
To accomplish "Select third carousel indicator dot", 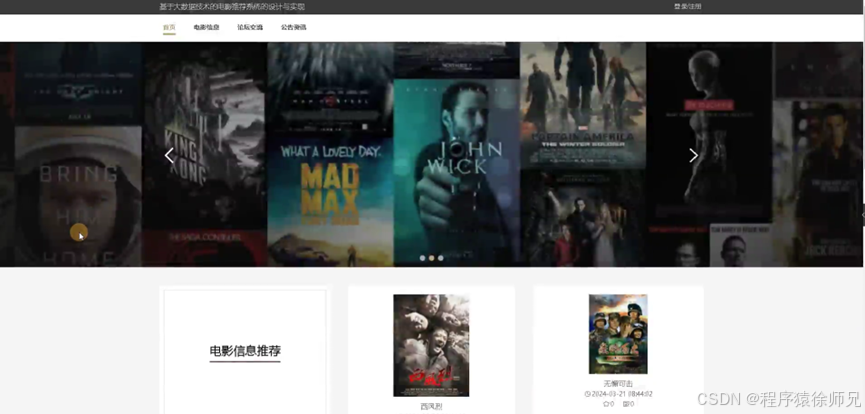I will click(x=440, y=258).
